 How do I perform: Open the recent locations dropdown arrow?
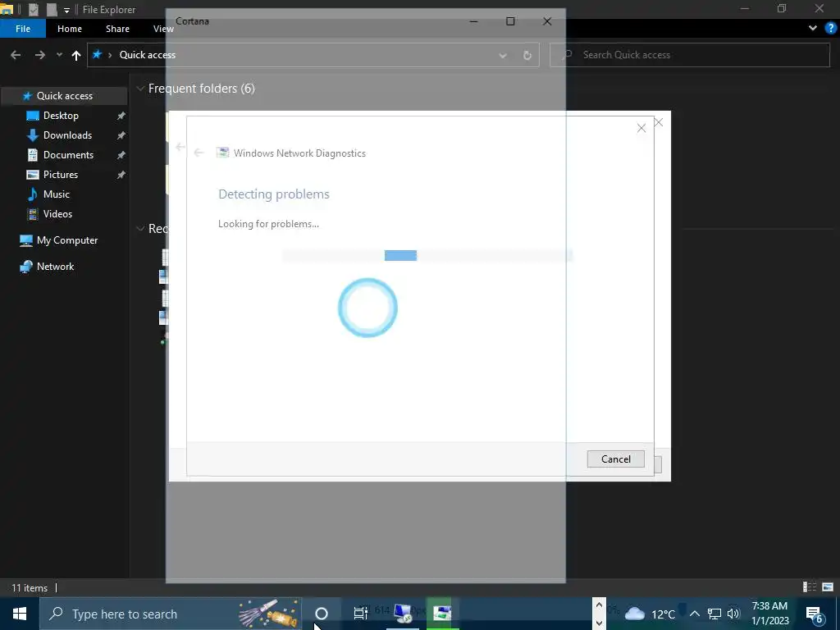point(59,55)
